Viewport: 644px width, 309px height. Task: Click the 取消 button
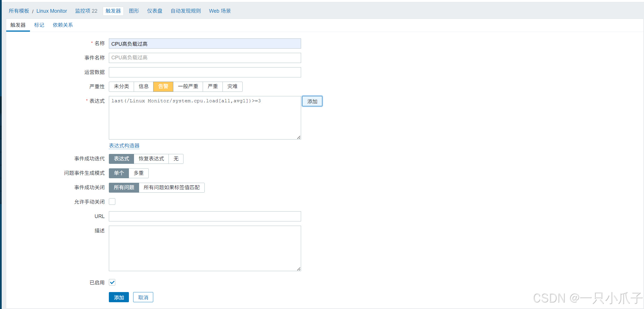143,297
